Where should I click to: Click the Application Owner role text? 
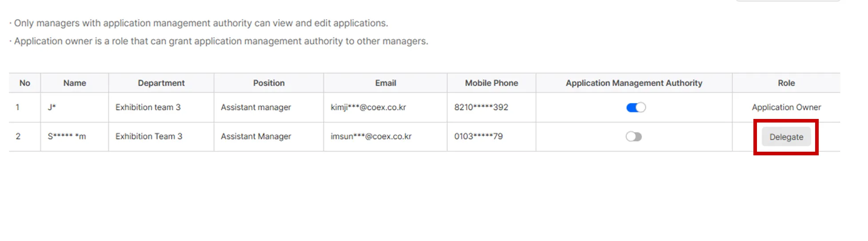pos(786,107)
